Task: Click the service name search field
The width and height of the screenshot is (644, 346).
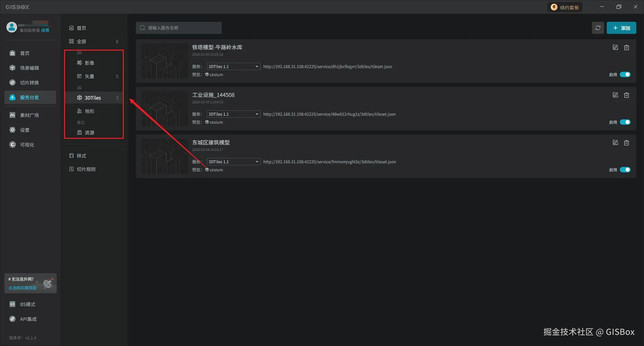Action: click(x=178, y=28)
